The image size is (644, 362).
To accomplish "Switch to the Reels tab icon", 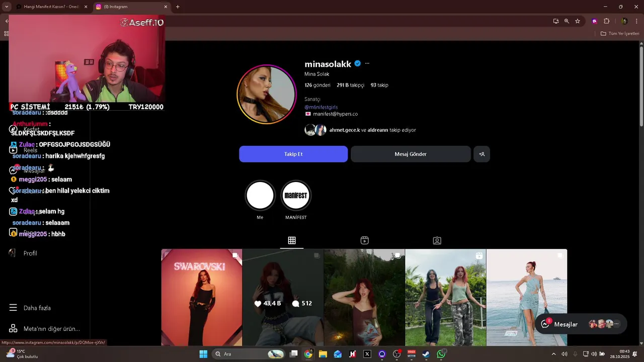I will point(365,240).
